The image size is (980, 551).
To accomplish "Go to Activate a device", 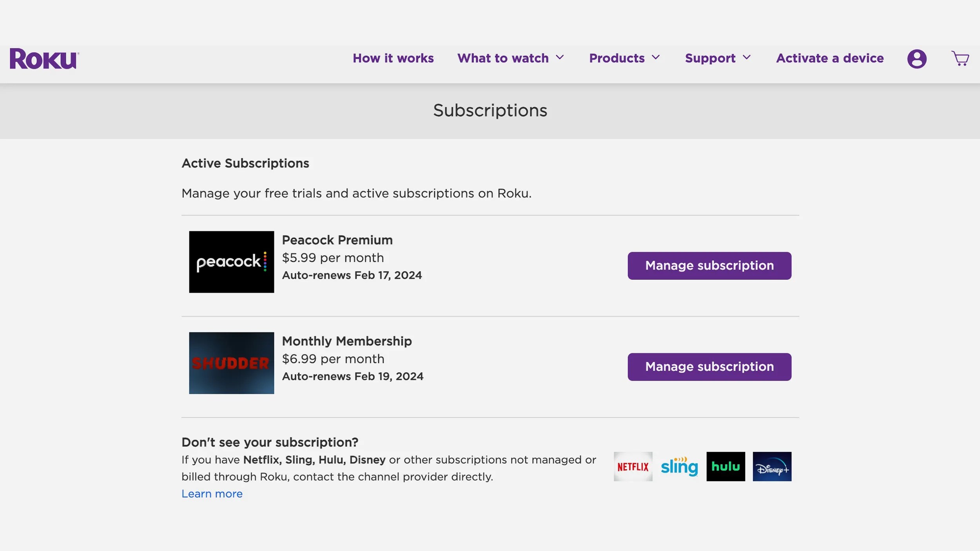I will [829, 58].
